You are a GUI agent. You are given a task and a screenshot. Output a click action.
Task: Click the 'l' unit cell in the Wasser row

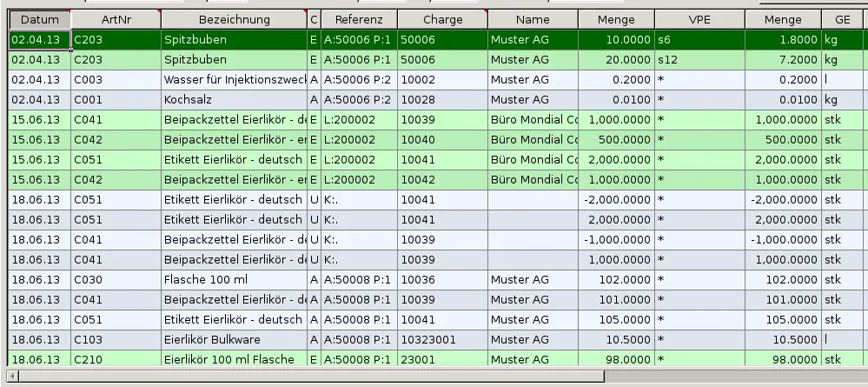(843, 80)
